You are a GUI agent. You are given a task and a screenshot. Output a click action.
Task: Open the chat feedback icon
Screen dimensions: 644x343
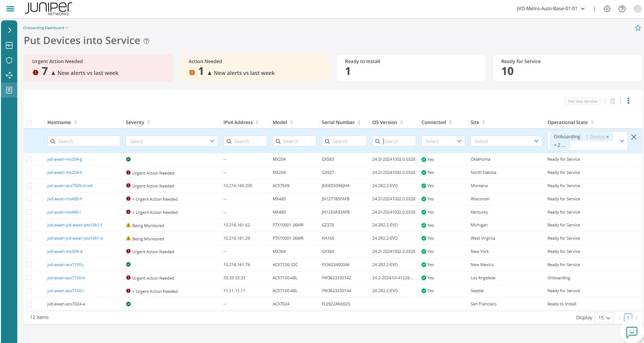click(x=631, y=332)
